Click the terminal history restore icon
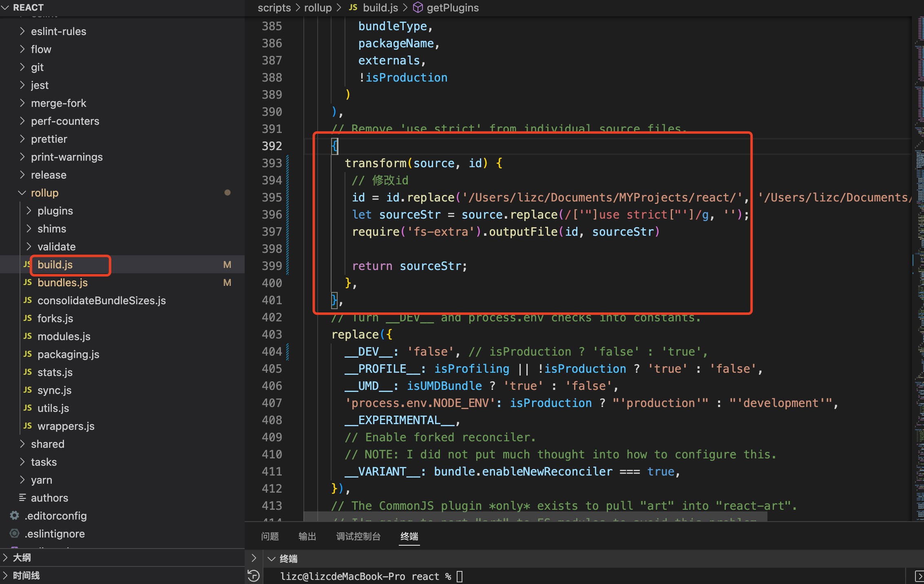924x584 pixels. pyautogui.click(x=253, y=575)
